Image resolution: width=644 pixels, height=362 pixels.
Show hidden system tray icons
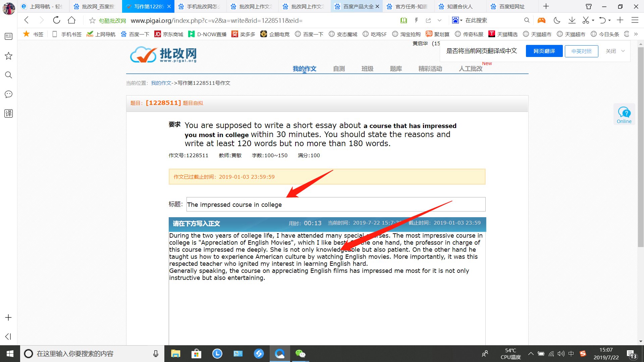tap(531, 354)
